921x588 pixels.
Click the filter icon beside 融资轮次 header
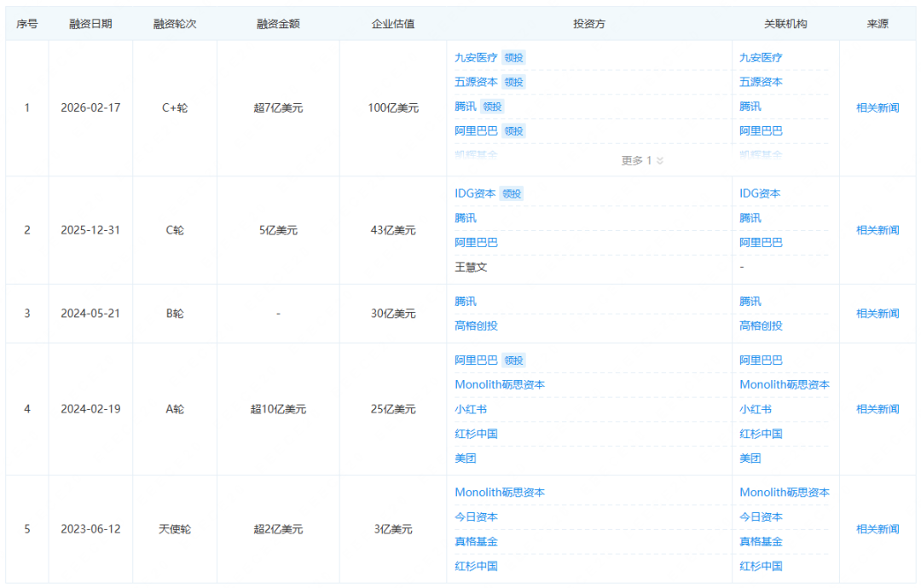(203, 24)
